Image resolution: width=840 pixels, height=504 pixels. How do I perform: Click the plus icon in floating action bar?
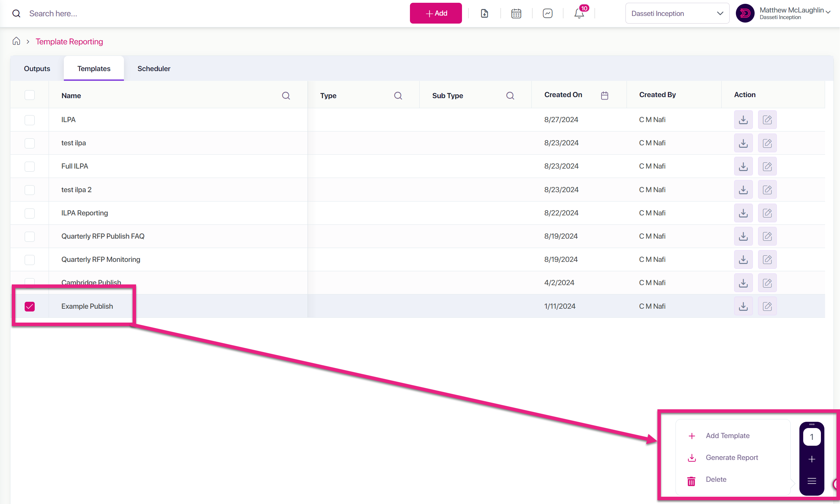click(x=812, y=459)
